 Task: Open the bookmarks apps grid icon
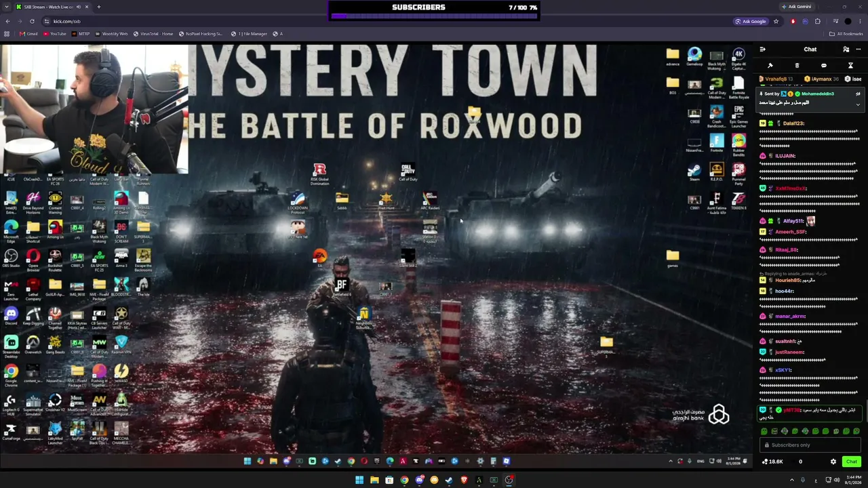[7, 34]
